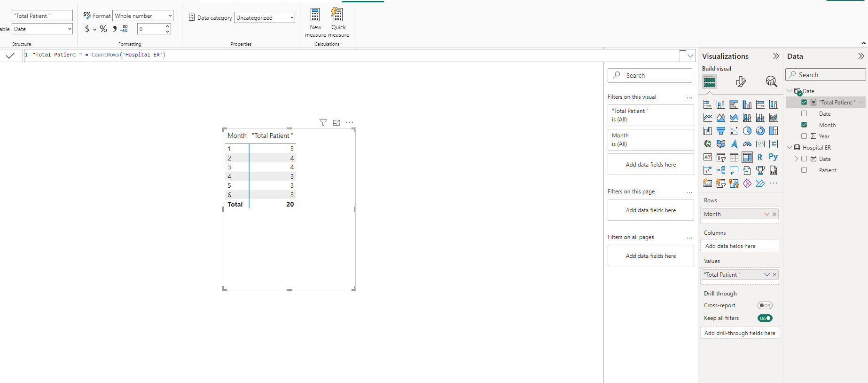Click Add drill-through fields here

click(740, 333)
